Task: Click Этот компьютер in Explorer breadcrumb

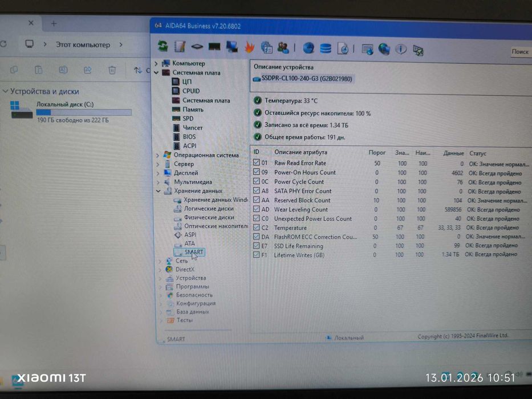Action: [x=83, y=45]
